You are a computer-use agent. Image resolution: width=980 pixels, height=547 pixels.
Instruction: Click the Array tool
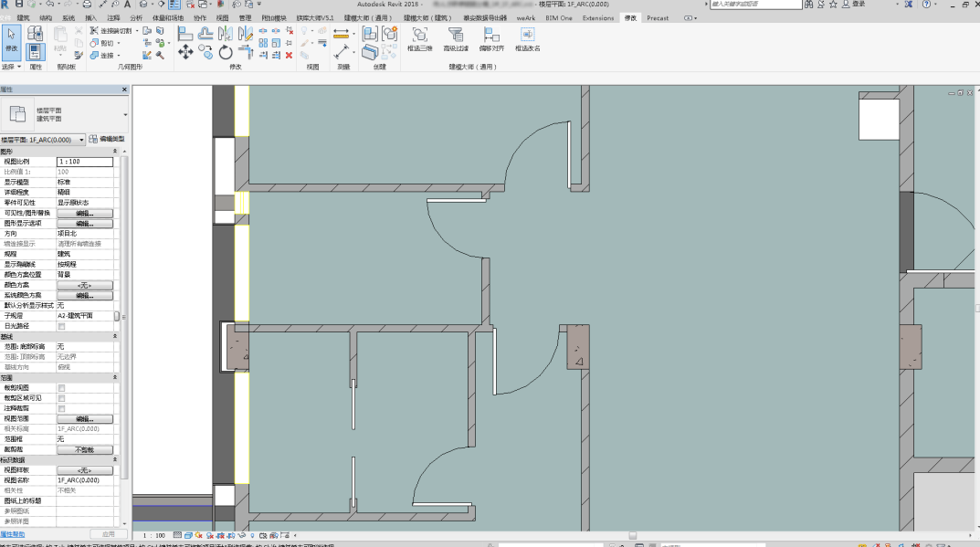tap(263, 43)
